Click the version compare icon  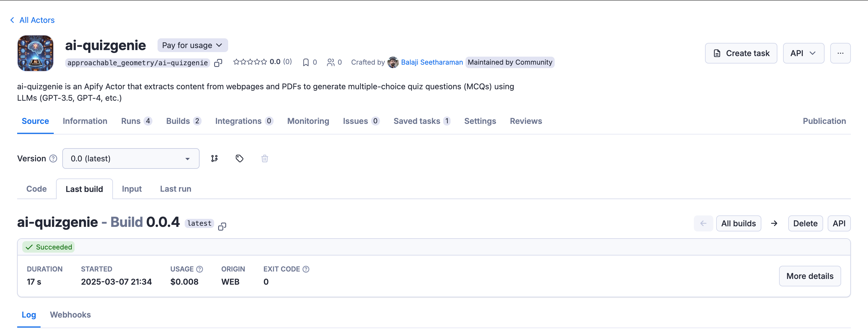tap(215, 158)
